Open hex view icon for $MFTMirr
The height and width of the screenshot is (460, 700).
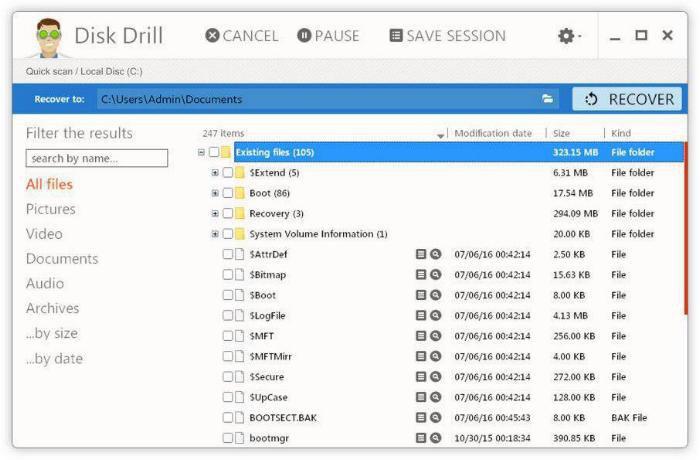coord(421,356)
